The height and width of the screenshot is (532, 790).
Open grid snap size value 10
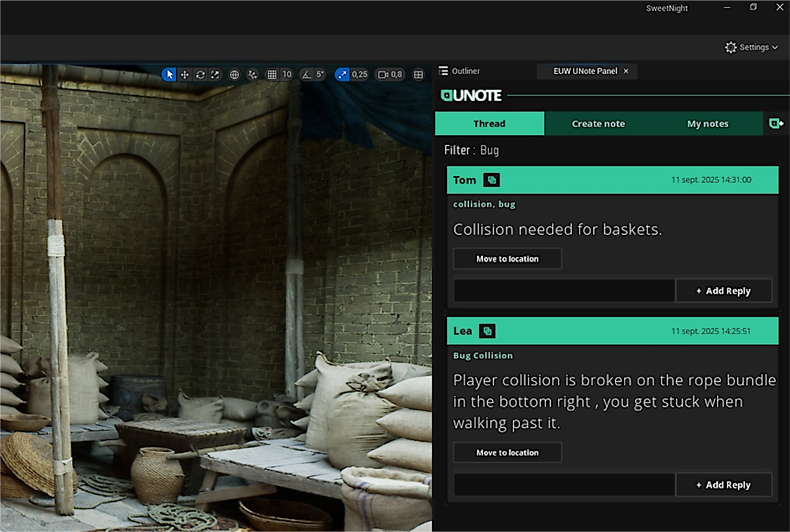(x=287, y=75)
